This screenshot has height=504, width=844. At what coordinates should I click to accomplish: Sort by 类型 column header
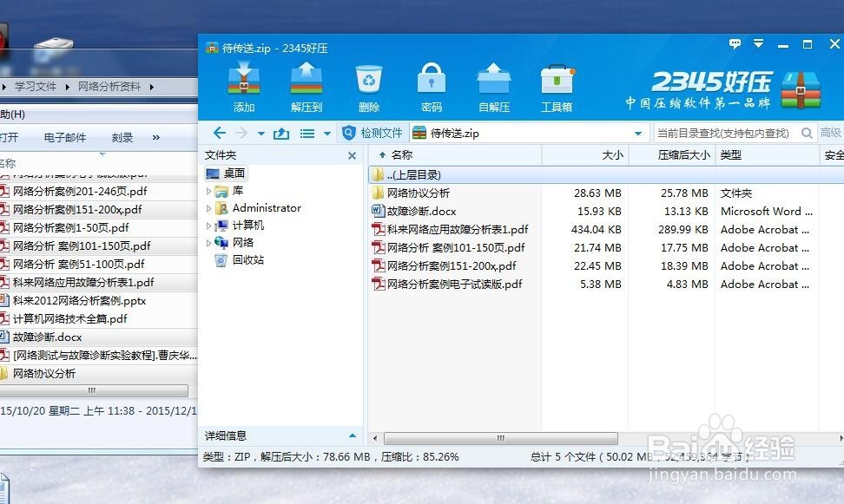click(x=767, y=155)
